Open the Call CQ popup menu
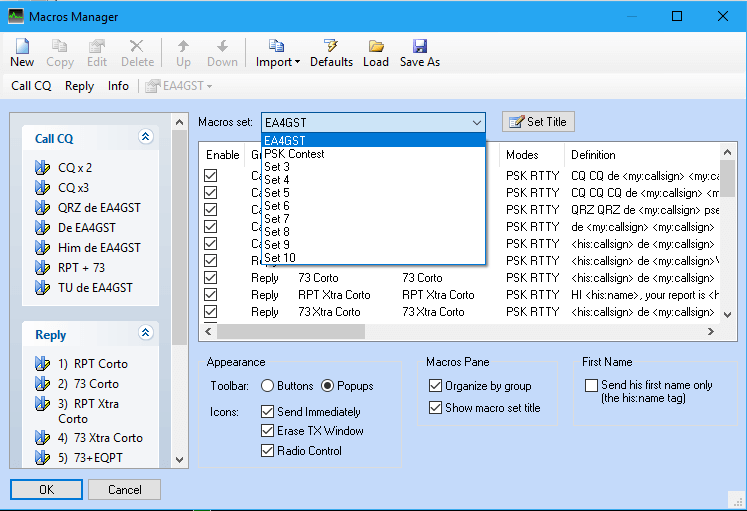The width and height of the screenshot is (747, 511). point(31,86)
